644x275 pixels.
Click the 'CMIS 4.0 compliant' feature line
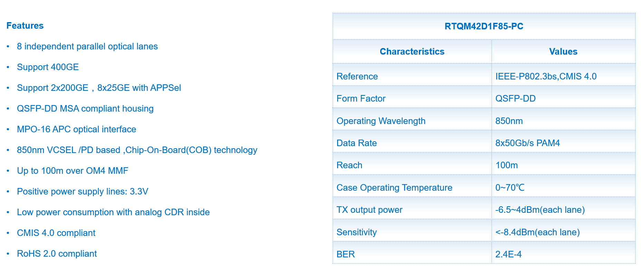pos(56,233)
